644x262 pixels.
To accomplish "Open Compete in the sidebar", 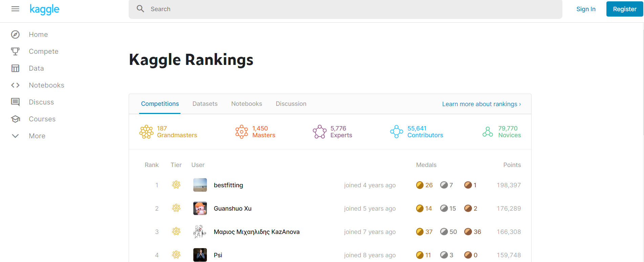I will coord(44,51).
